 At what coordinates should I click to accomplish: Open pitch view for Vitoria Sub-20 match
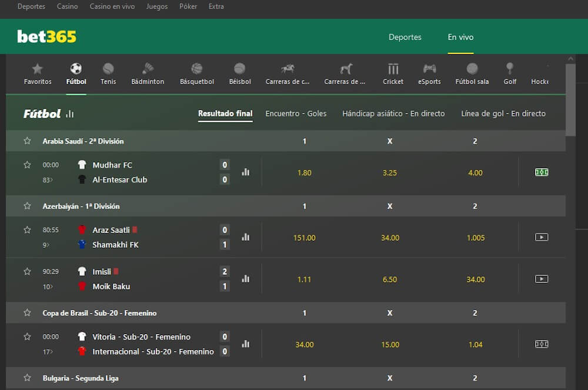pos(542,344)
